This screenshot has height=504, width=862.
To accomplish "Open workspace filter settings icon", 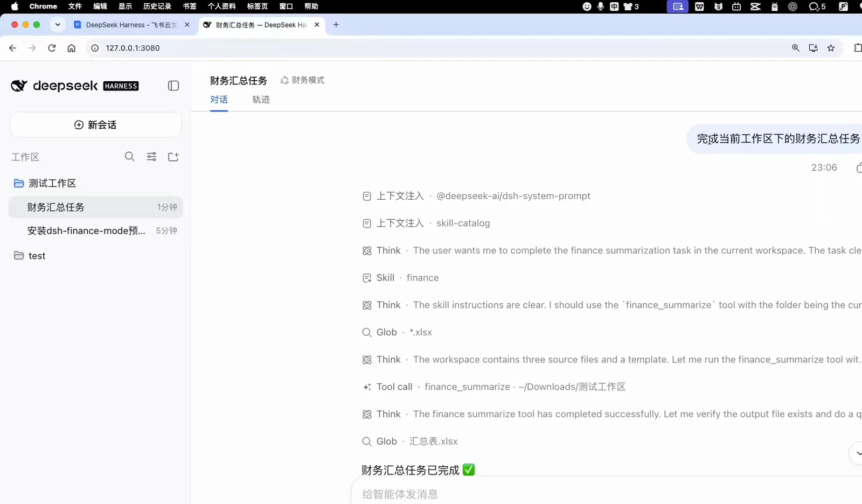I will [152, 157].
